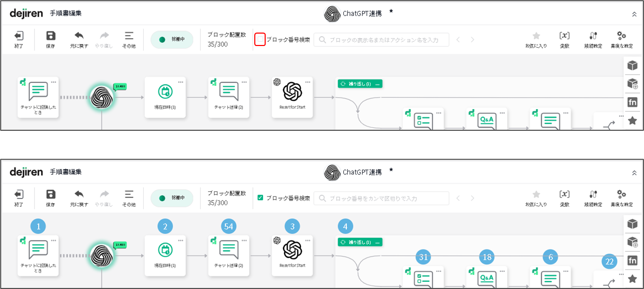Click the cube block icon in upper right sidebar
The width and height of the screenshot is (644, 289).
(632, 66)
